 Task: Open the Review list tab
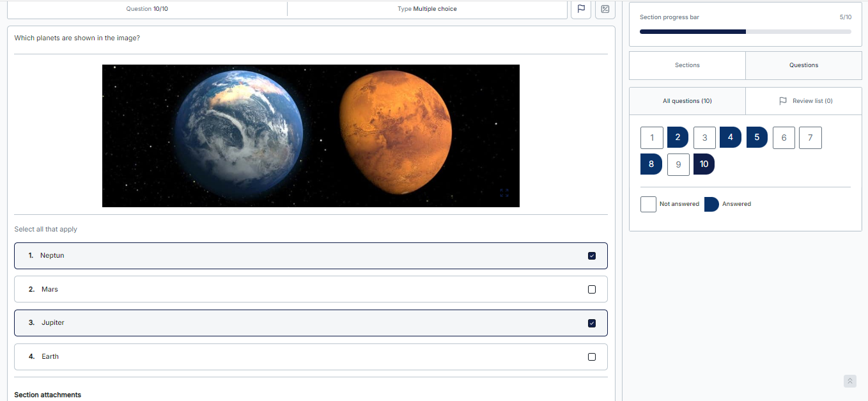805,101
